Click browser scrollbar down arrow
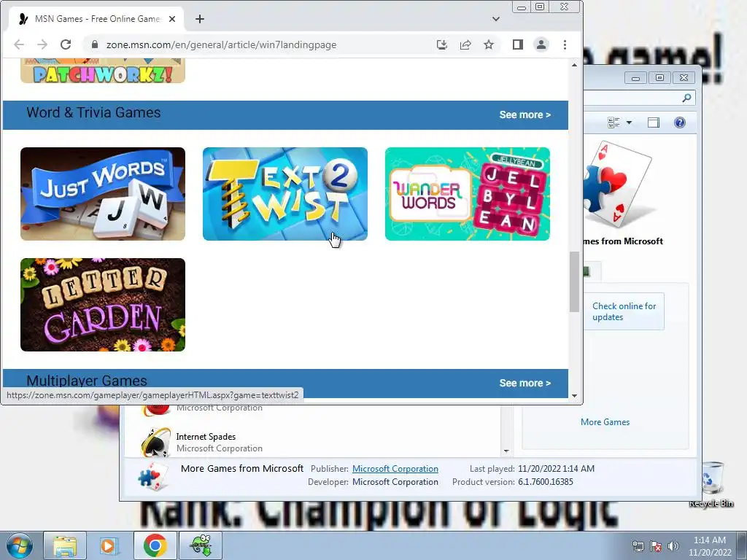 click(575, 396)
